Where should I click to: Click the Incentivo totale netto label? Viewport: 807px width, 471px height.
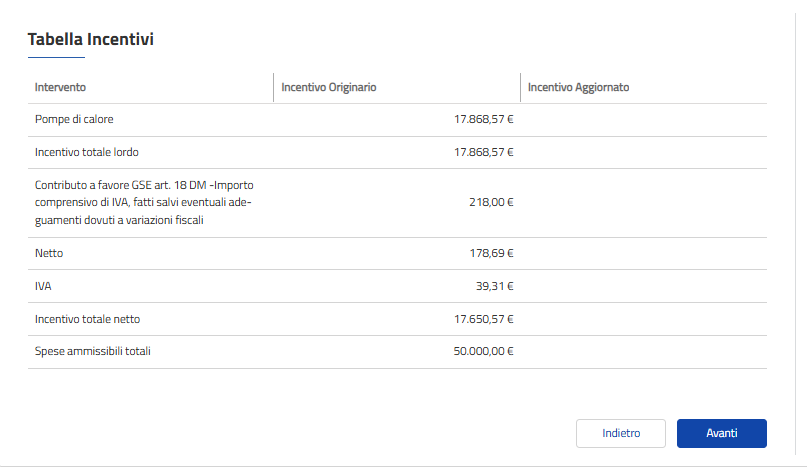[87, 319]
